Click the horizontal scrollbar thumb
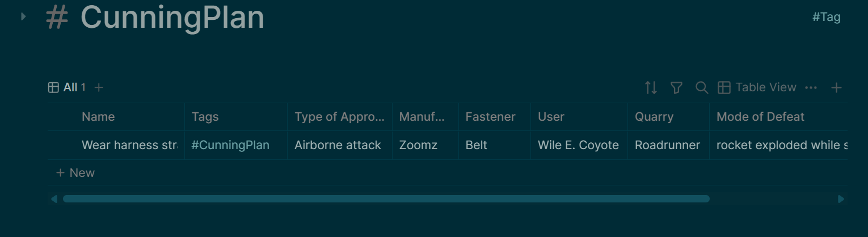The height and width of the screenshot is (237, 868). pyautogui.click(x=386, y=199)
